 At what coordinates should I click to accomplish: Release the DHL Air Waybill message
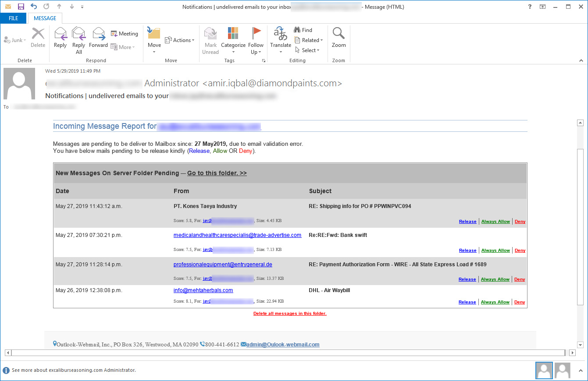tap(467, 302)
